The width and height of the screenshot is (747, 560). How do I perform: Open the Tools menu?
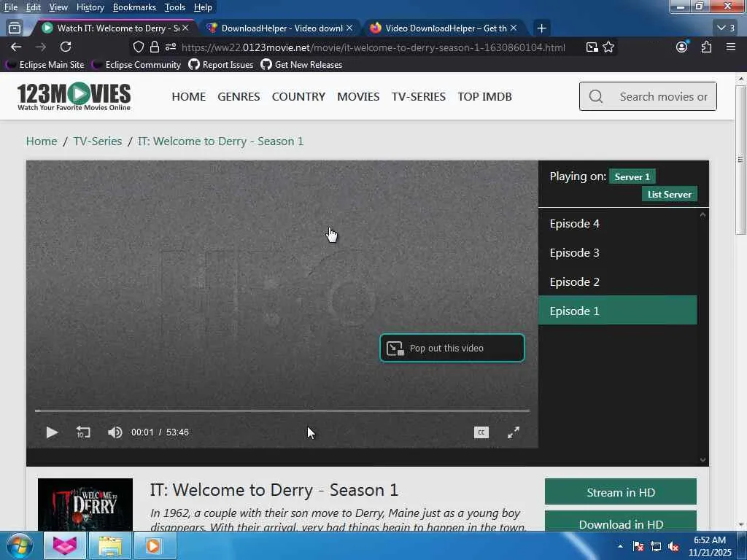tap(175, 7)
